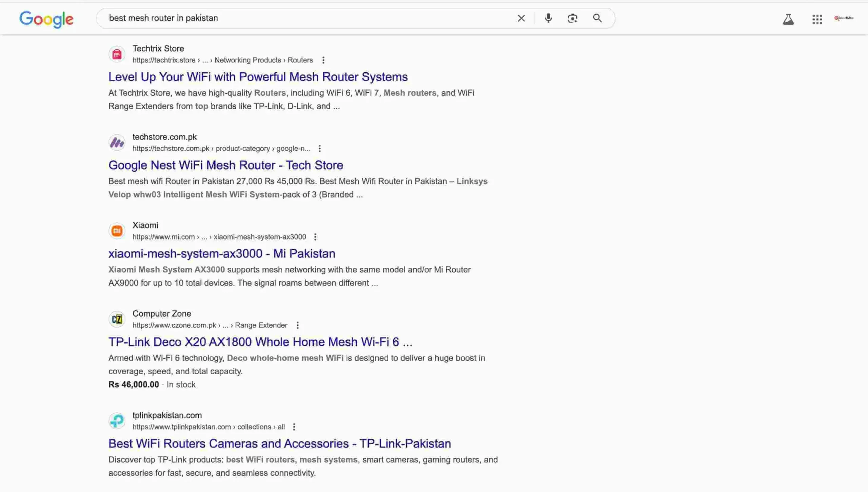Open Search Labs via the flask icon

788,19
